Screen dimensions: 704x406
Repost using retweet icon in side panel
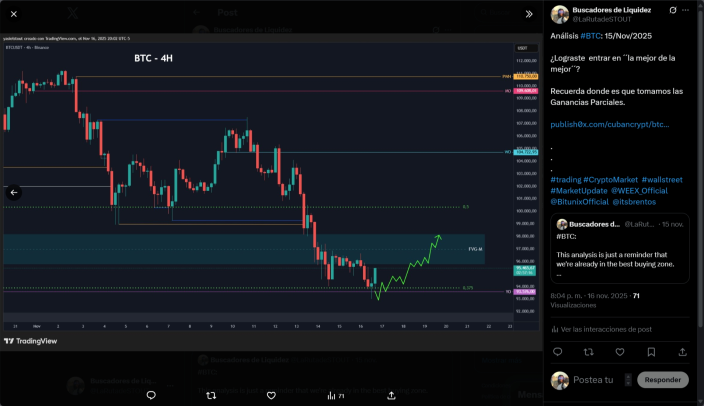589,352
